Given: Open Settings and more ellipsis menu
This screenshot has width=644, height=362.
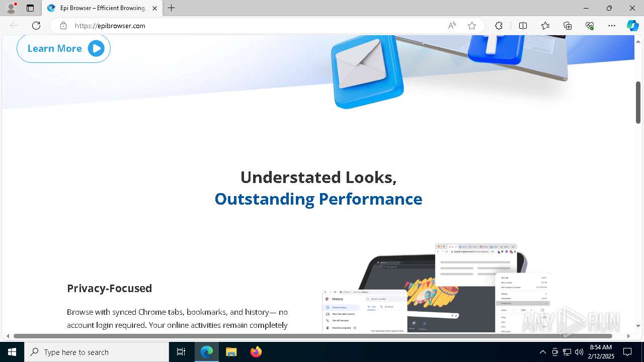Looking at the screenshot, I should [x=612, y=26].
